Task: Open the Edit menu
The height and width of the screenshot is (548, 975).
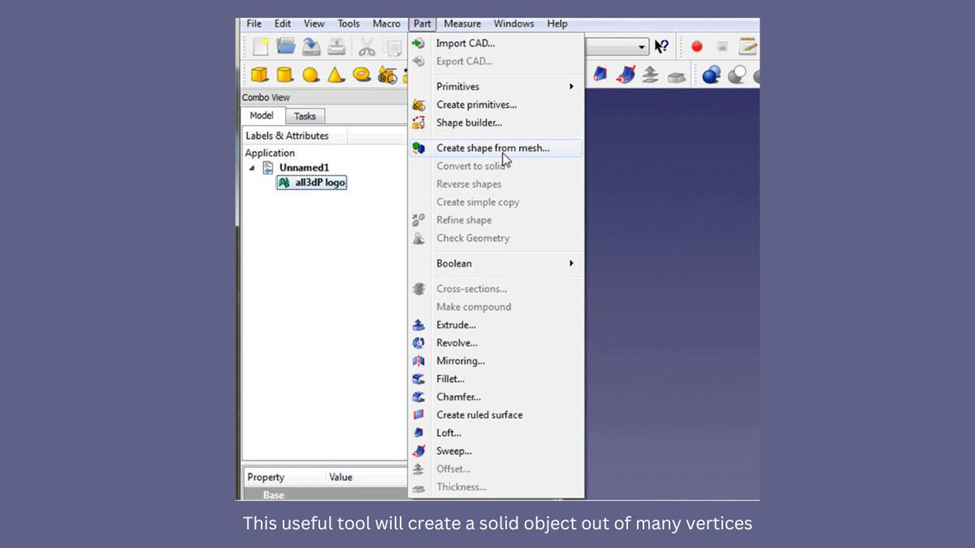Action: 282,24
